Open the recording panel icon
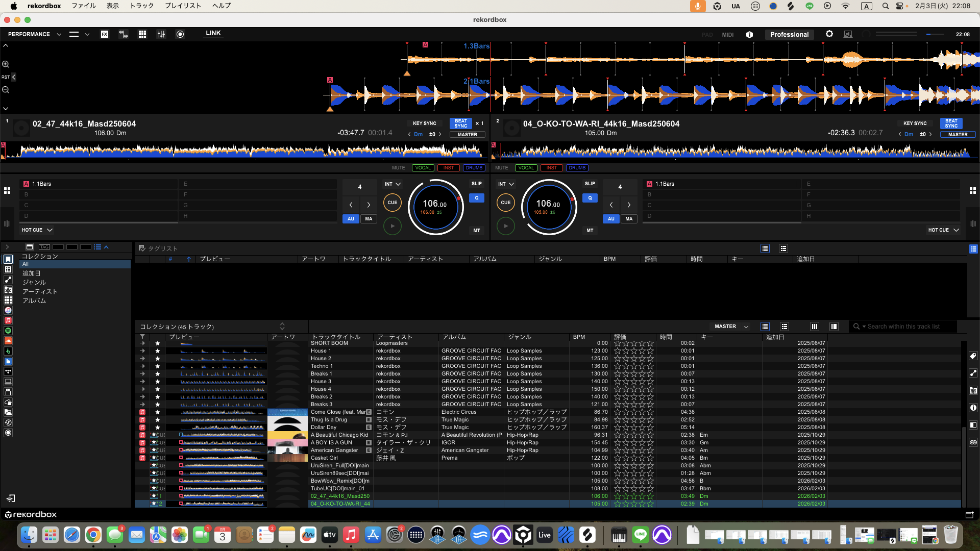Image resolution: width=980 pixels, height=551 pixels. pyautogui.click(x=180, y=34)
